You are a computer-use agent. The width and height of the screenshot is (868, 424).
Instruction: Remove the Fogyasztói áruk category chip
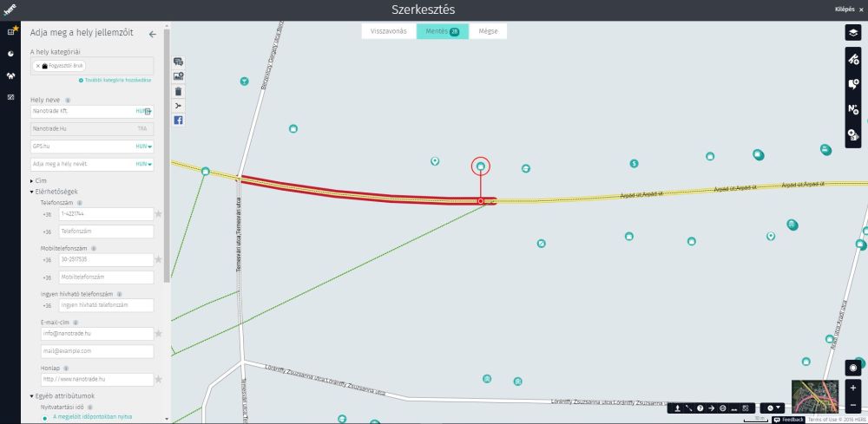click(37, 66)
